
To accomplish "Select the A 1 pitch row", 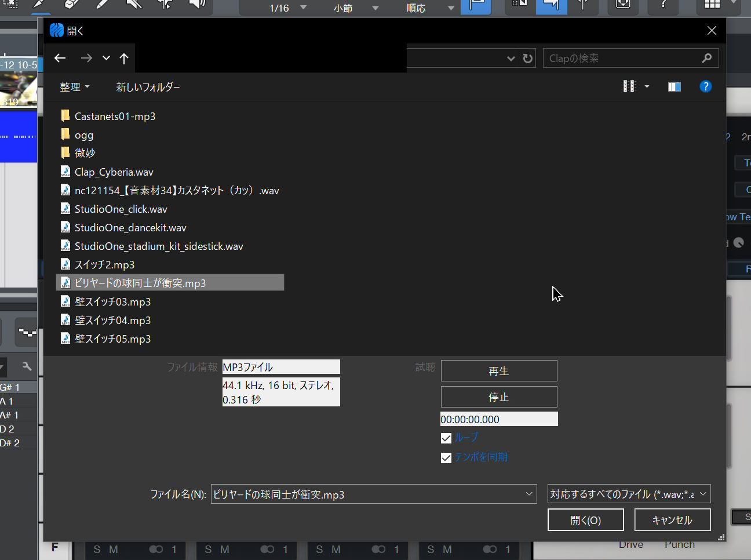I will pos(19,401).
